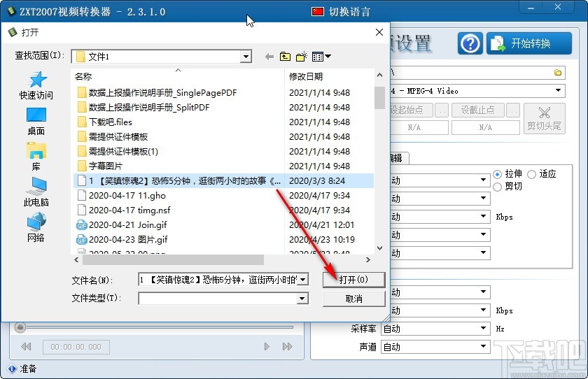Click the 打开(O) button

click(x=353, y=280)
